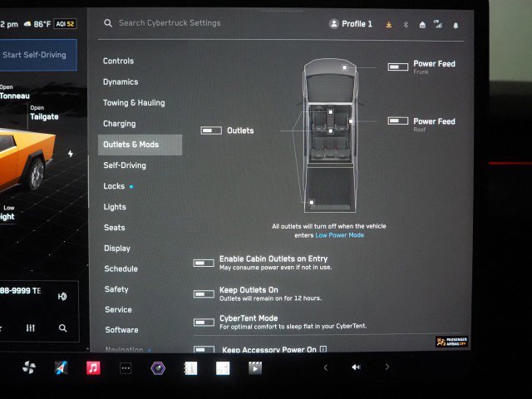Tap the Passenger Airbag Off indicator
Viewport: 532px width, 399px height.
[452, 342]
